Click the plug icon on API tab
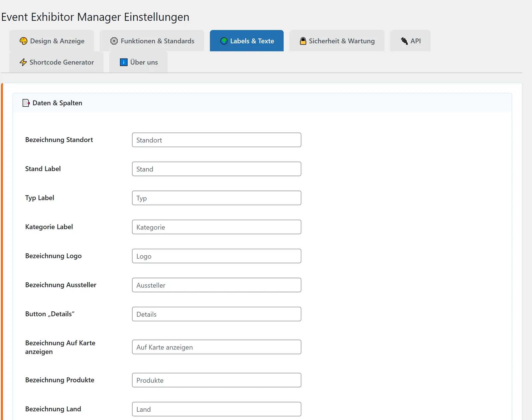This screenshot has height=420, width=532. pyautogui.click(x=404, y=41)
